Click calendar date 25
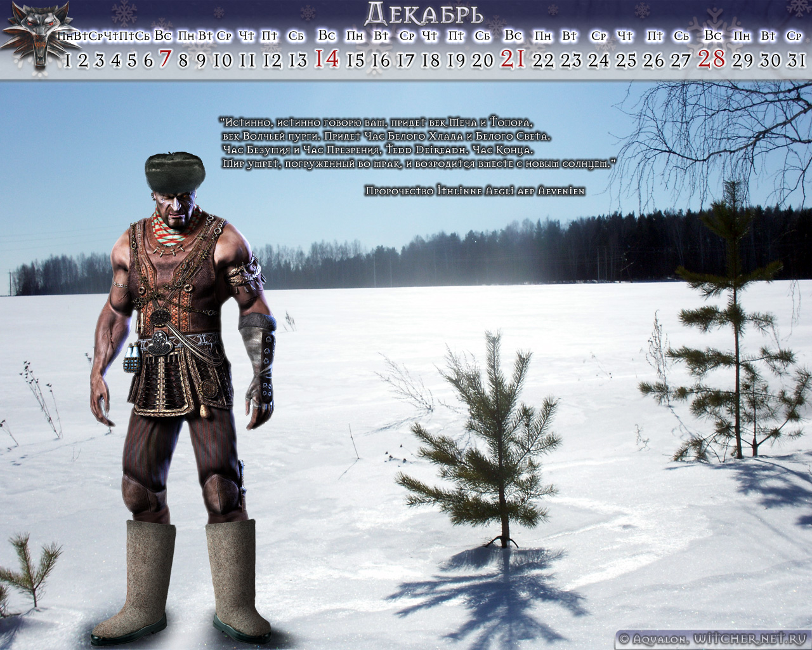Image resolution: width=812 pixels, height=650 pixels. (x=626, y=60)
